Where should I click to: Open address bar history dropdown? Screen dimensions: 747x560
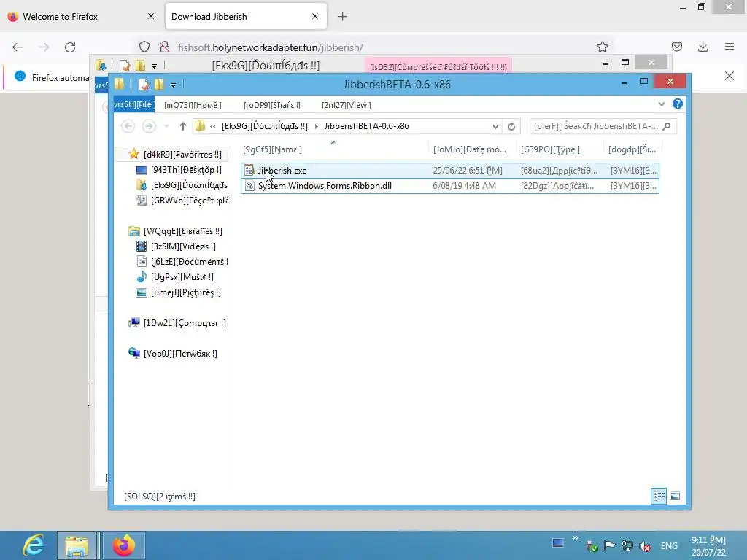coord(495,126)
